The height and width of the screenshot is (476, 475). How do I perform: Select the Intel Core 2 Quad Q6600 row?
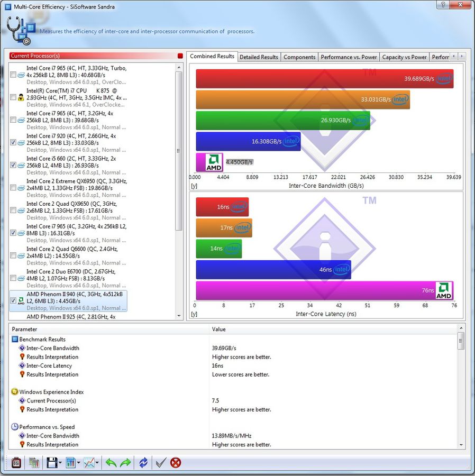(x=68, y=255)
